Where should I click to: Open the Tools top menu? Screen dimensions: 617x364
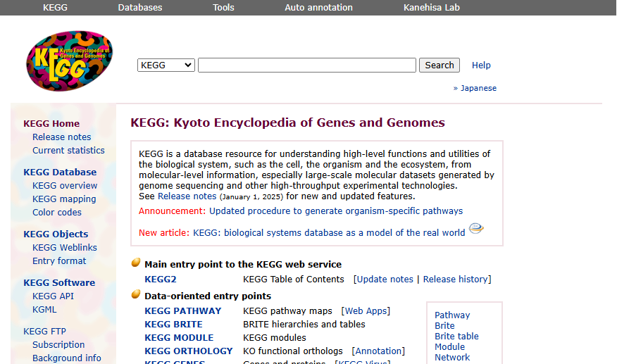(x=223, y=8)
